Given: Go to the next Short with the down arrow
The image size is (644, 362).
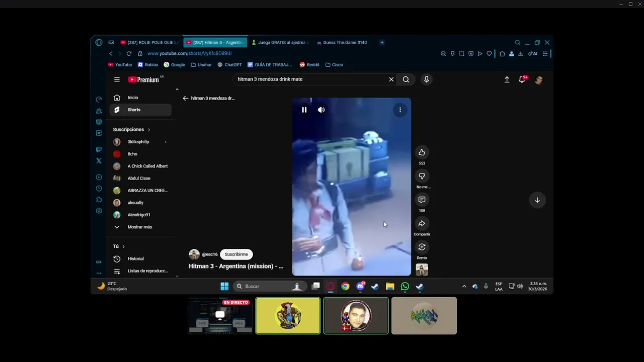Looking at the screenshot, I should (x=537, y=200).
